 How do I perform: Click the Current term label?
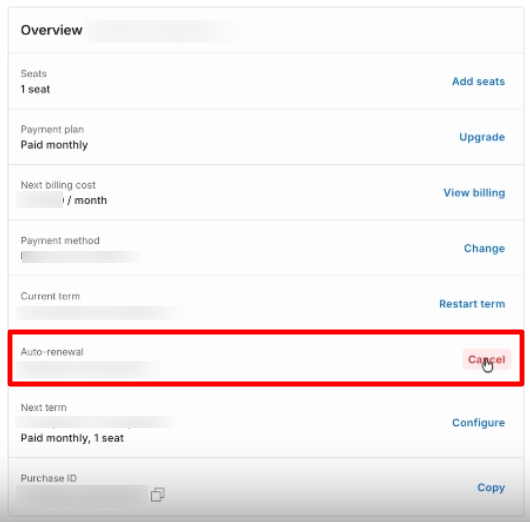point(50,296)
